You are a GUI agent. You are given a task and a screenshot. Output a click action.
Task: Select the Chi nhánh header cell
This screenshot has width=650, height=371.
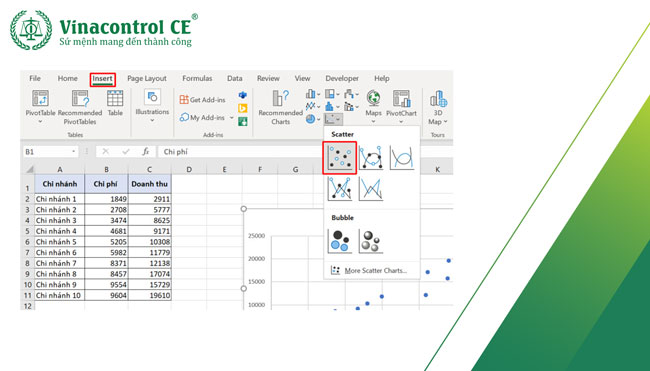[60, 184]
